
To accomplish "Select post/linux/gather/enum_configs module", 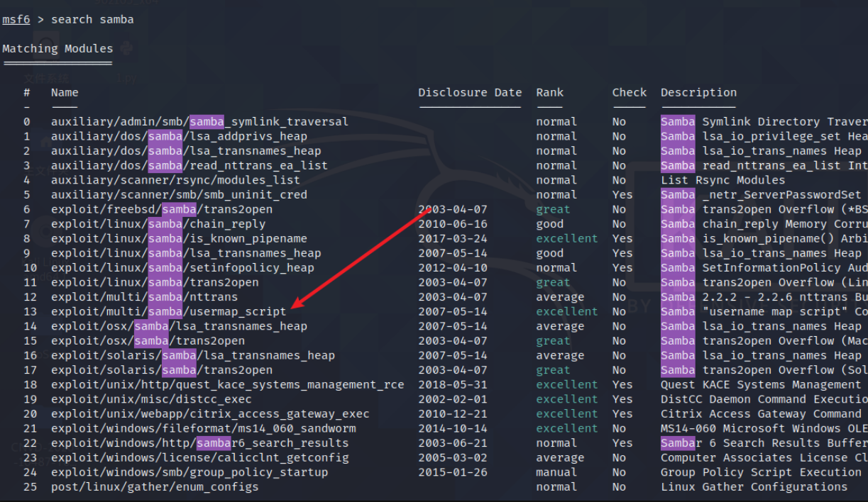I will [x=155, y=486].
